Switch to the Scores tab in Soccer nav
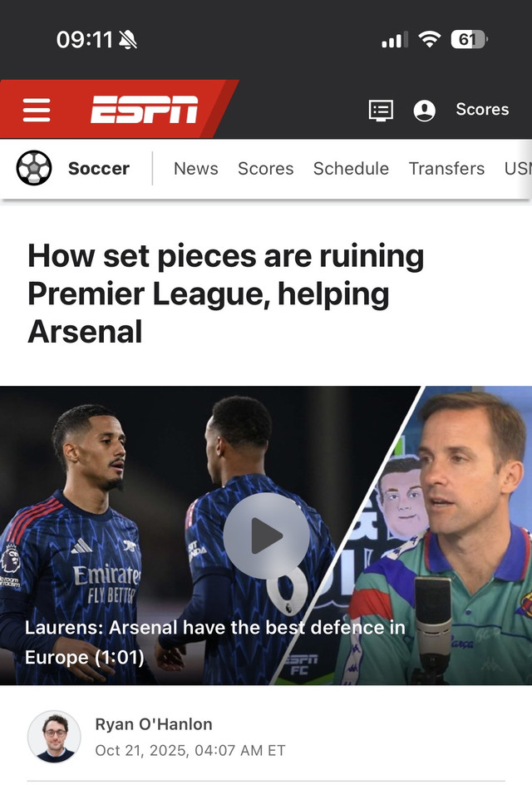This screenshot has height=785, width=532. click(x=266, y=168)
